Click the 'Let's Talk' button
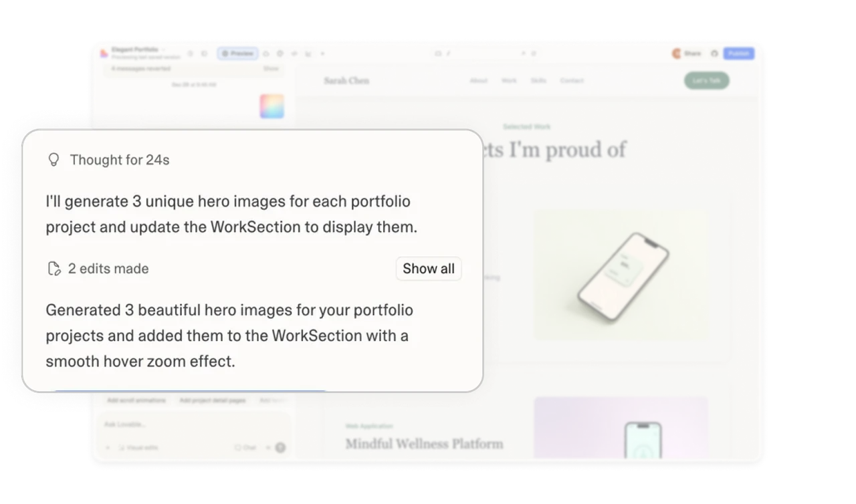The image size is (856, 504). click(x=706, y=81)
